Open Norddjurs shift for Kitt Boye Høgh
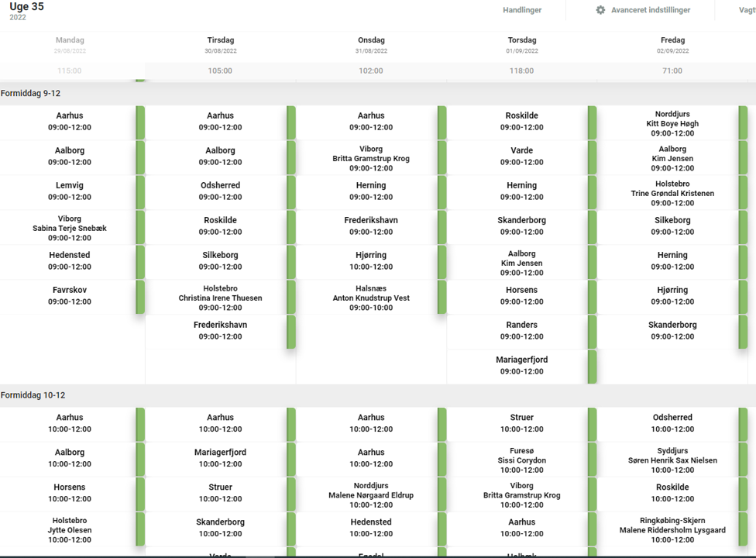The width and height of the screenshot is (756, 558). tap(672, 123)
